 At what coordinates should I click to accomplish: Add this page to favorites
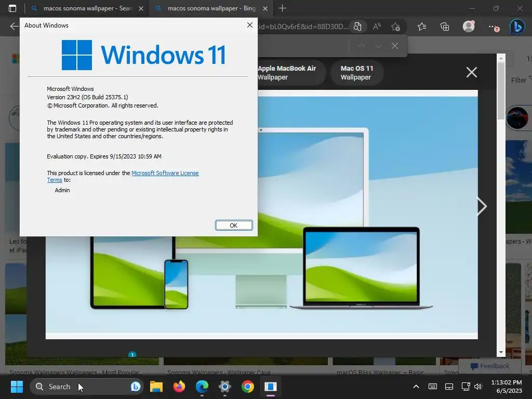pyautogui.click(x=395, y=26)
